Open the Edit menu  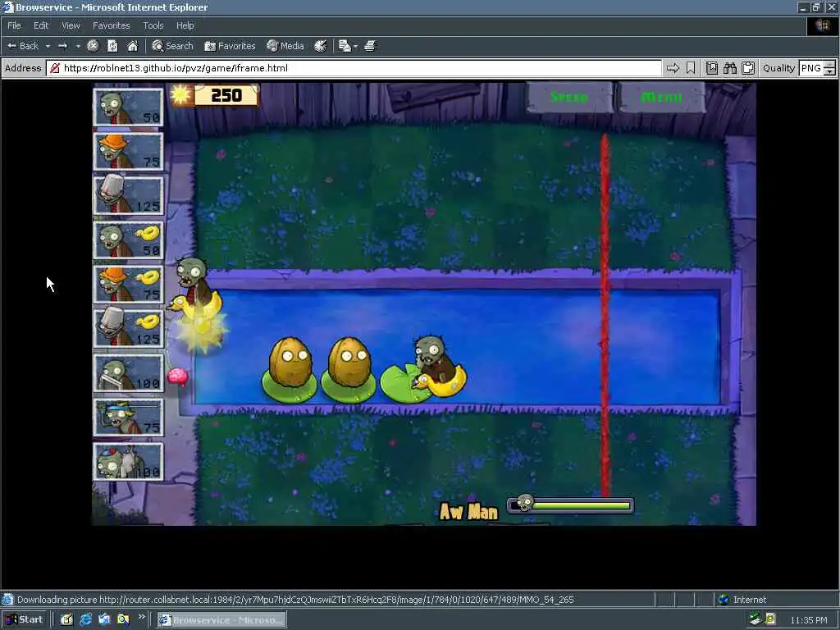[41, 25]
